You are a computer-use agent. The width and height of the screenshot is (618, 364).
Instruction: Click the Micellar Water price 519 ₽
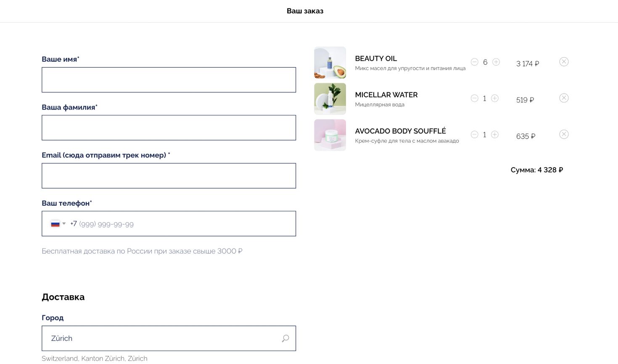(525, 100)
